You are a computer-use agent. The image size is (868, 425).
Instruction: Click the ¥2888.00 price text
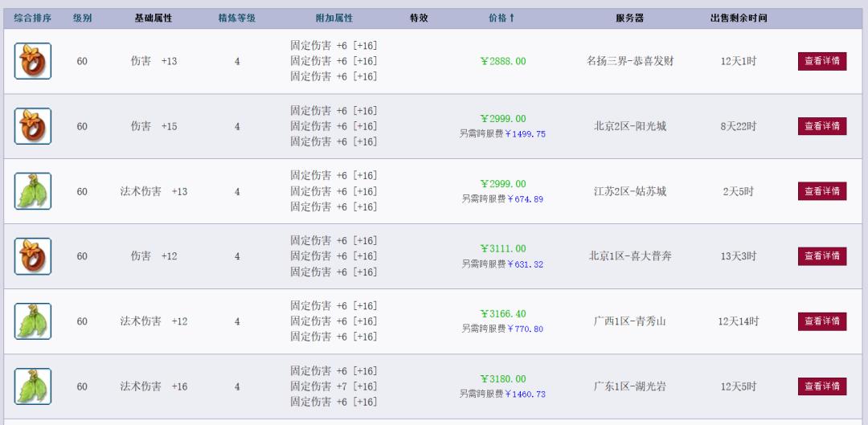pos(503,61)
